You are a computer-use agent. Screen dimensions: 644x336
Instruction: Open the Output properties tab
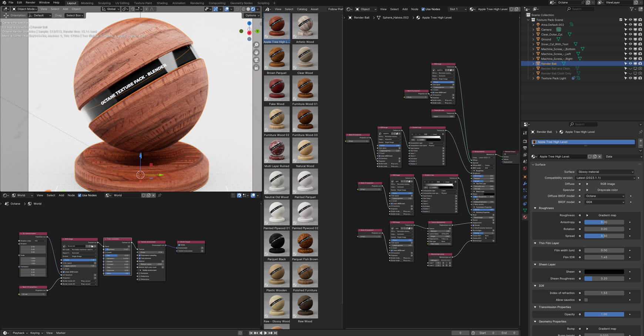525,148
